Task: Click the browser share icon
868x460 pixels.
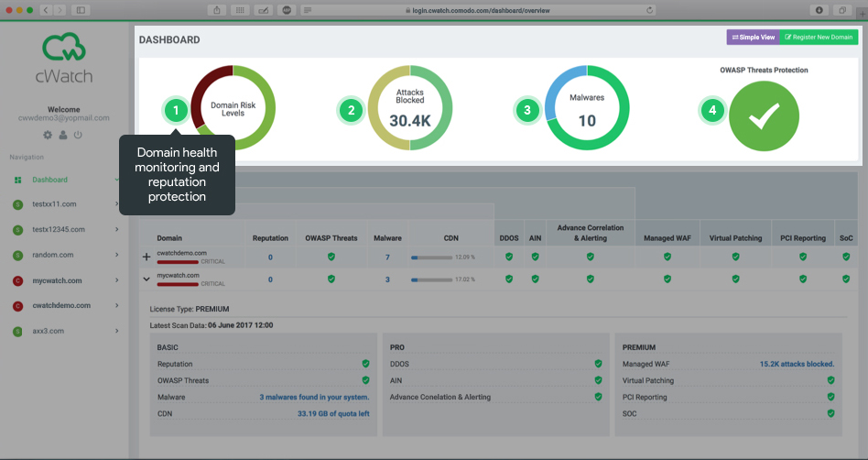Action: click(216, 10)
